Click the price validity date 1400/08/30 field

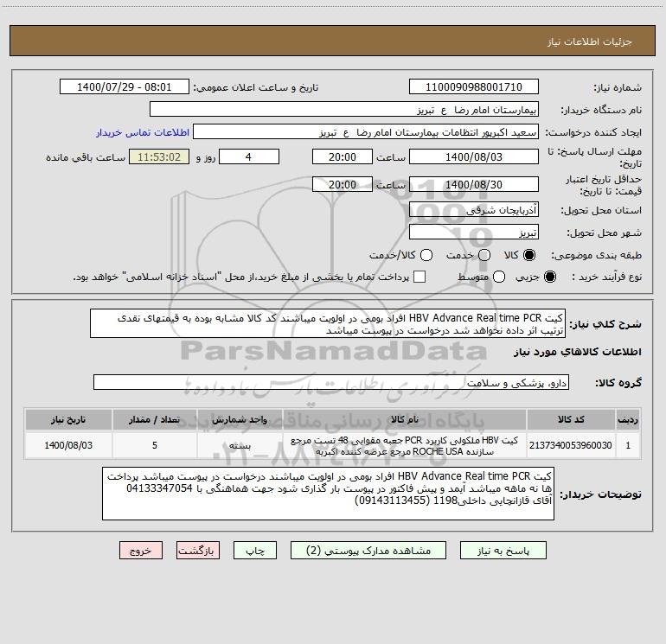pos(474,184)
